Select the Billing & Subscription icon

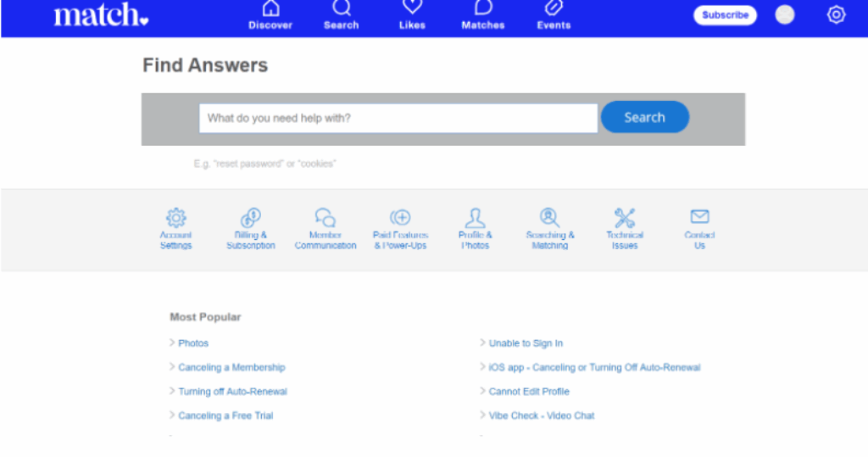[x=250, y=218]
